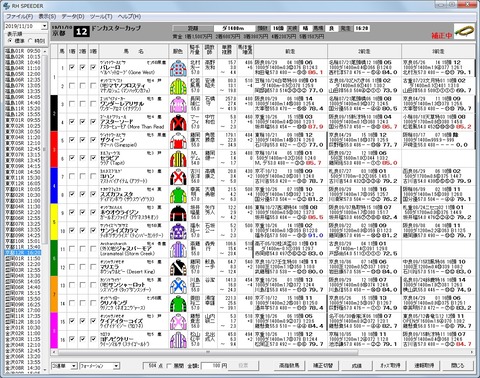Click the riding whip icon beside 補正中
Screen dimensions: 480x378
click(x=465, y=32)
